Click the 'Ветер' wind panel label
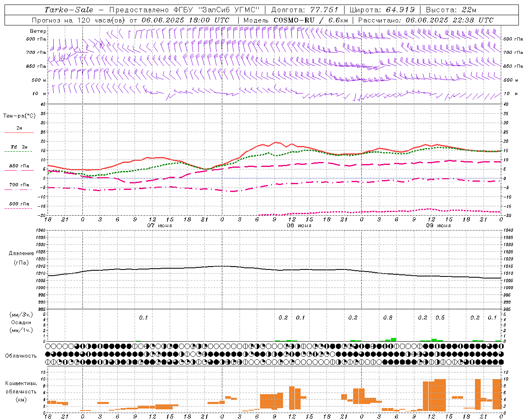525x420 pixels. [x=38, y=31]
